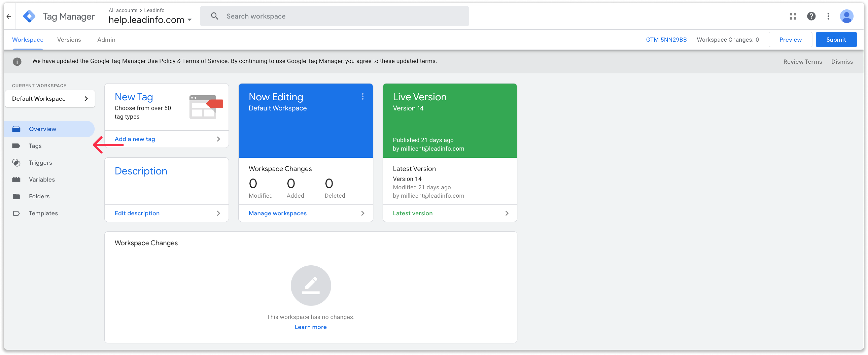Viewport: 868px width, 355px height.
Task: Click the Overview sidebar icon
Action: (16, 129)
